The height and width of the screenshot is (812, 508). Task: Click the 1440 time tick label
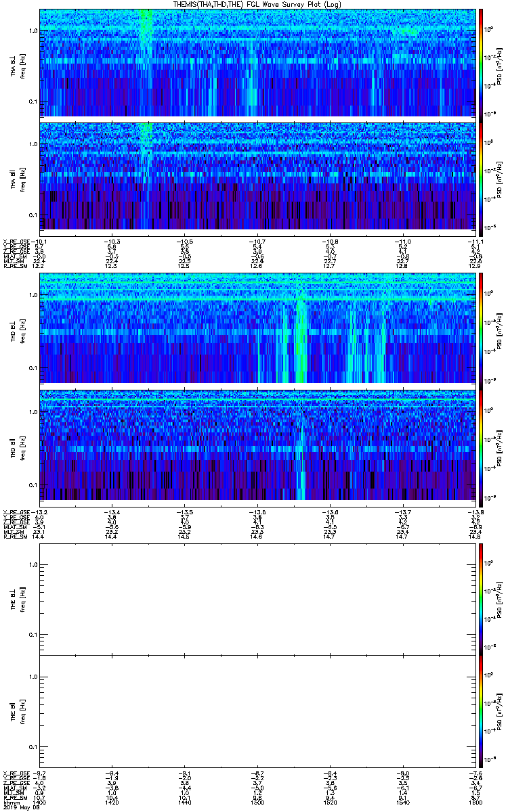click(184, 803)
